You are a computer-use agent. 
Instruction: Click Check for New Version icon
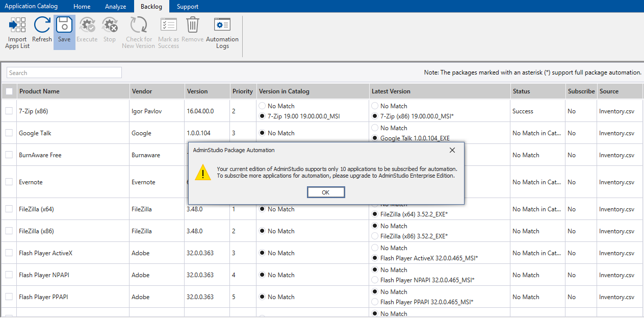138,25
